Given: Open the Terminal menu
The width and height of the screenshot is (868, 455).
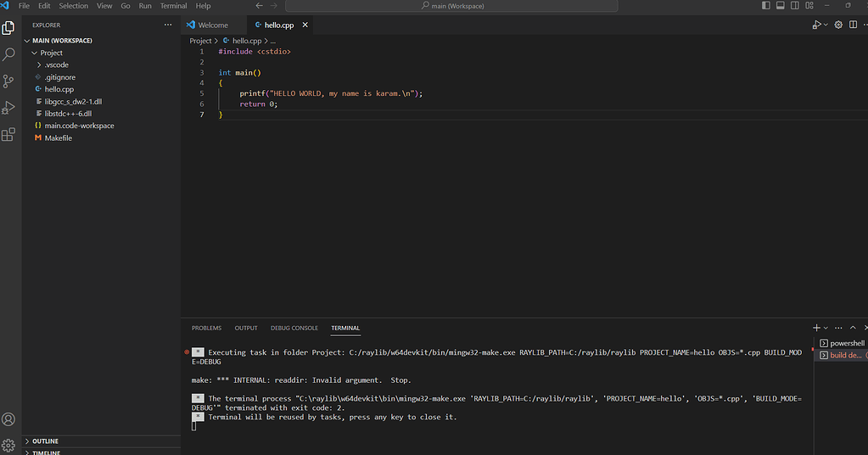Looking at the screenshot, I should pos(173,6).
